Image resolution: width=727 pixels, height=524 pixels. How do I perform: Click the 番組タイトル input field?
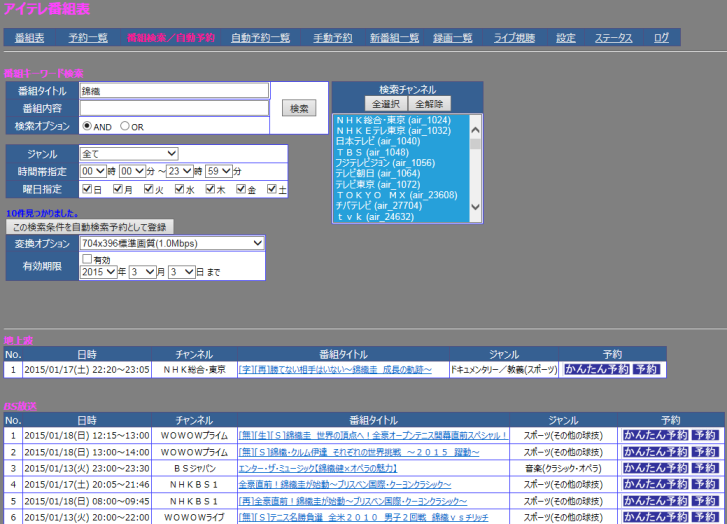(x=174, y=90)
